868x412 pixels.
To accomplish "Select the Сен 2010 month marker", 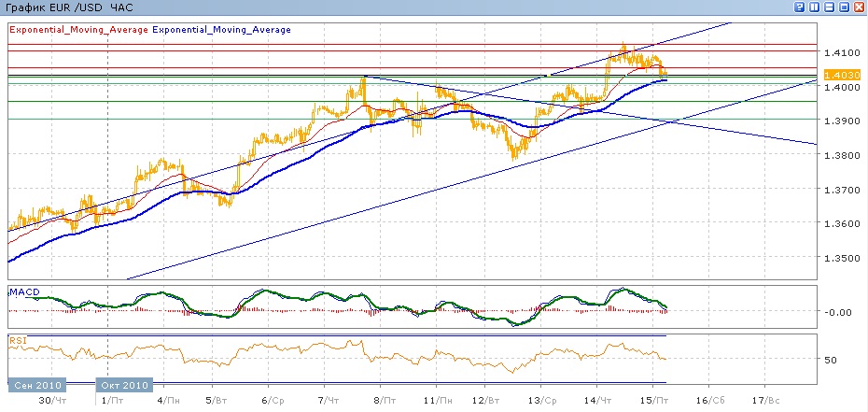I will click(37, 386).
